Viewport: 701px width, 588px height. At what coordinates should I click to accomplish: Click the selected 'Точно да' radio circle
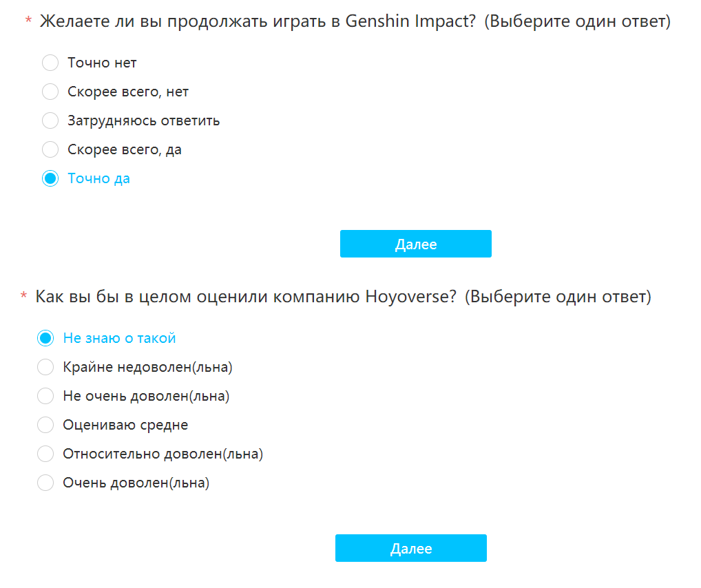pos(50,178)
